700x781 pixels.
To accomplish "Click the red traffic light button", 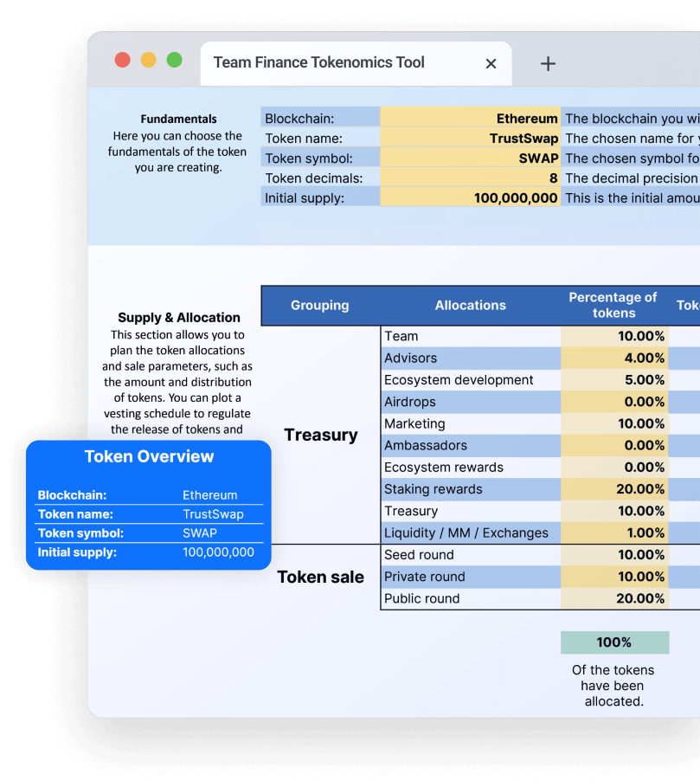I will 124,60.
